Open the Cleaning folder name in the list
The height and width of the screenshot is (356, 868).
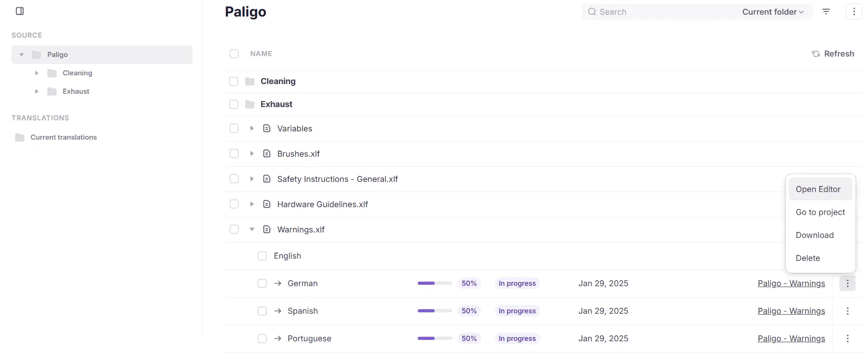(x=278, y=81)
